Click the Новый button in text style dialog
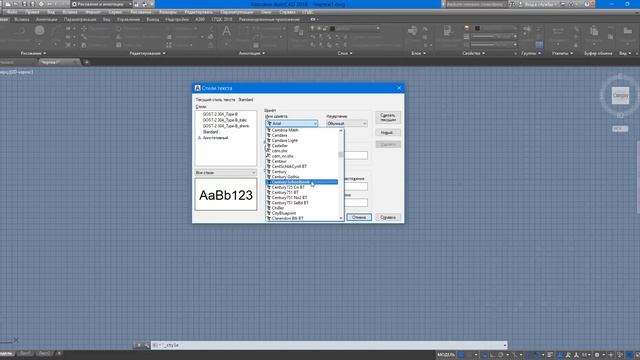Screen dimensions: 640x360 coord(388,133)
